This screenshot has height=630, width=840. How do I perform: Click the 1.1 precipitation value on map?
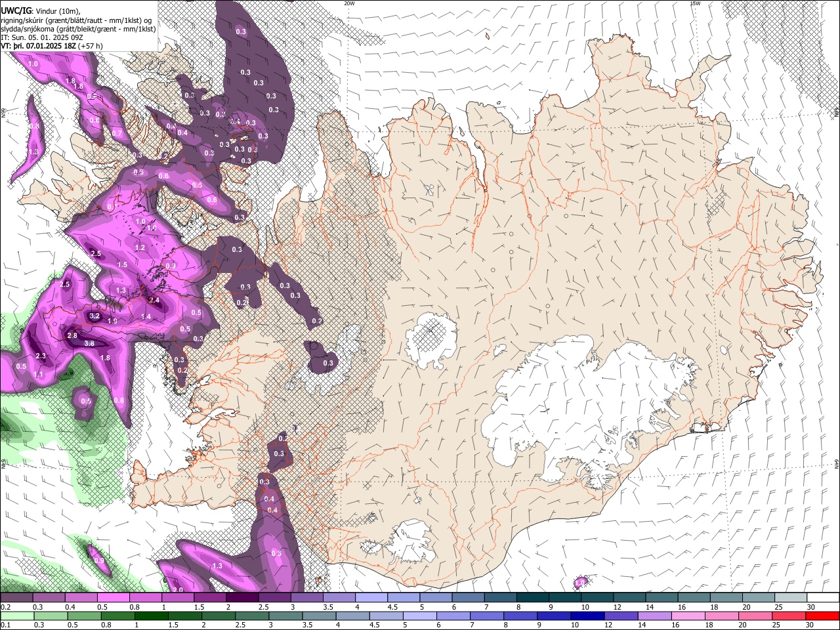coord(38,374)
